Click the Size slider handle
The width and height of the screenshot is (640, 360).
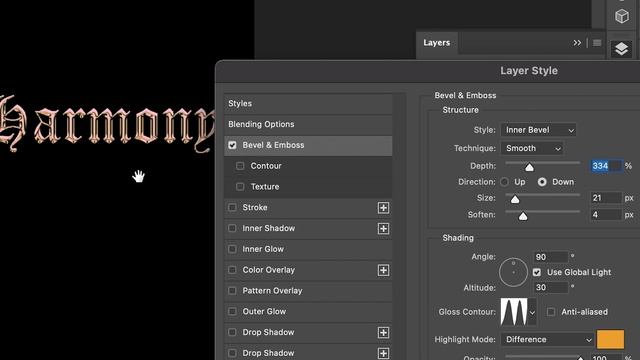[515, 199]
